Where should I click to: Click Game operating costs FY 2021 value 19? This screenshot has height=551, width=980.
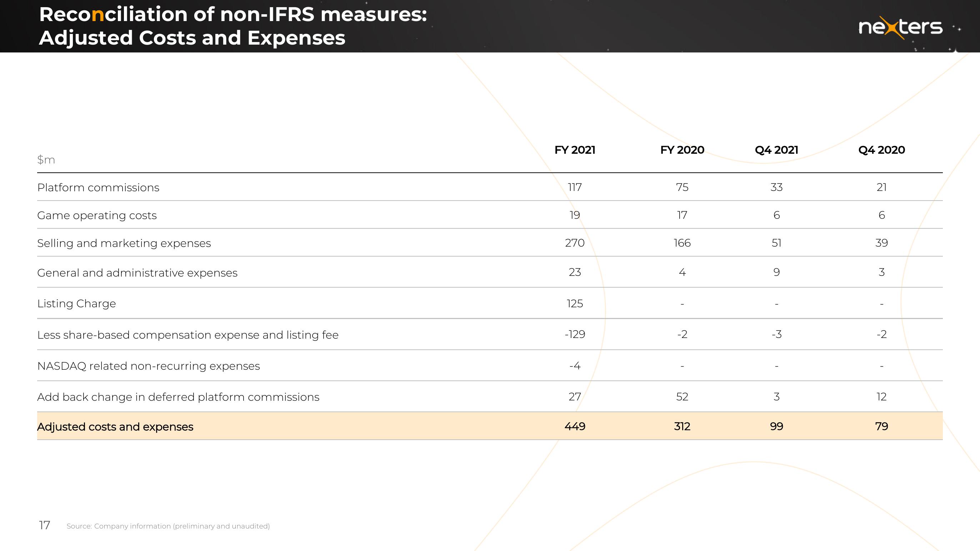tap(575, 215)
